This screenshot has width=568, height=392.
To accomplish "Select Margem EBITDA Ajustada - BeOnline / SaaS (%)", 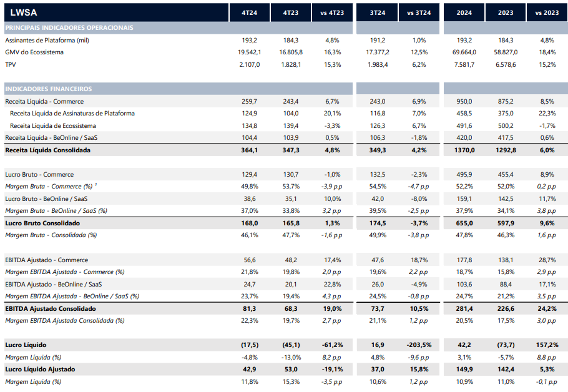I will click(x=72, y=296).
